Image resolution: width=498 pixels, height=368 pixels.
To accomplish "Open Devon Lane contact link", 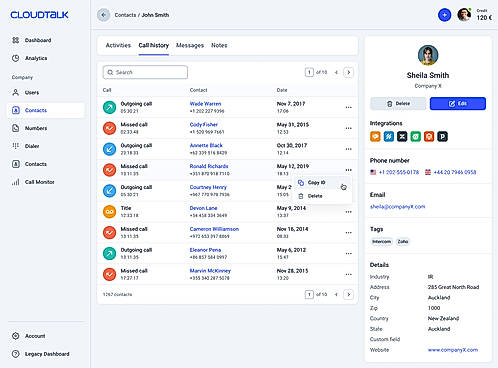I will click(203, 208).
